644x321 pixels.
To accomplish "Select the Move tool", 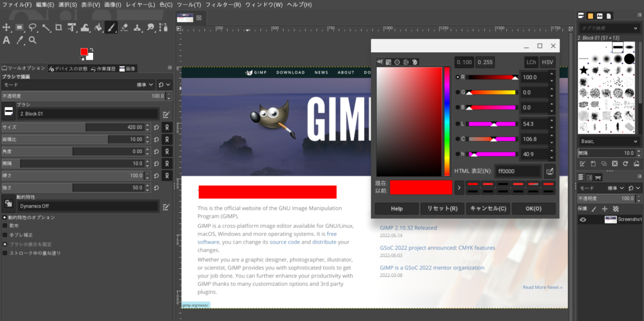I will (6, 28).
